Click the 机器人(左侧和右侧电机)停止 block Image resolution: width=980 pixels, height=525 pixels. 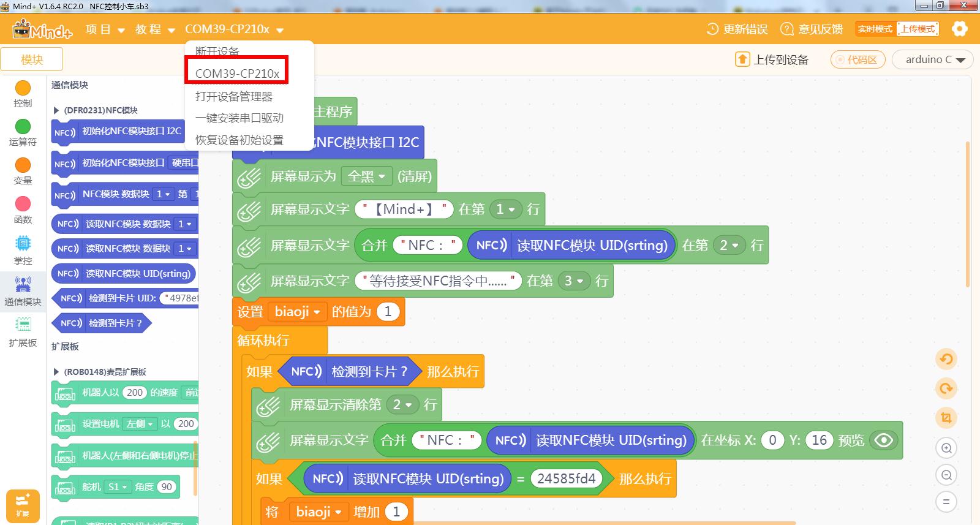125,456
